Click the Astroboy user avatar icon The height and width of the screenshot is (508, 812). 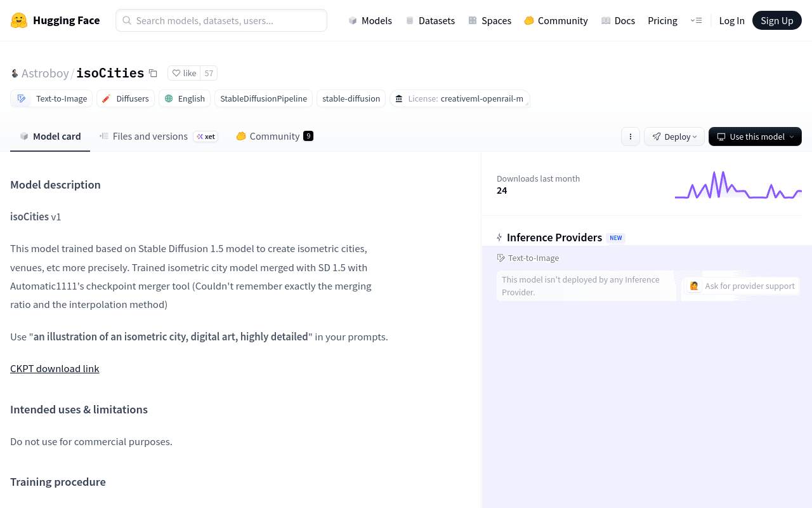(15, 73)
